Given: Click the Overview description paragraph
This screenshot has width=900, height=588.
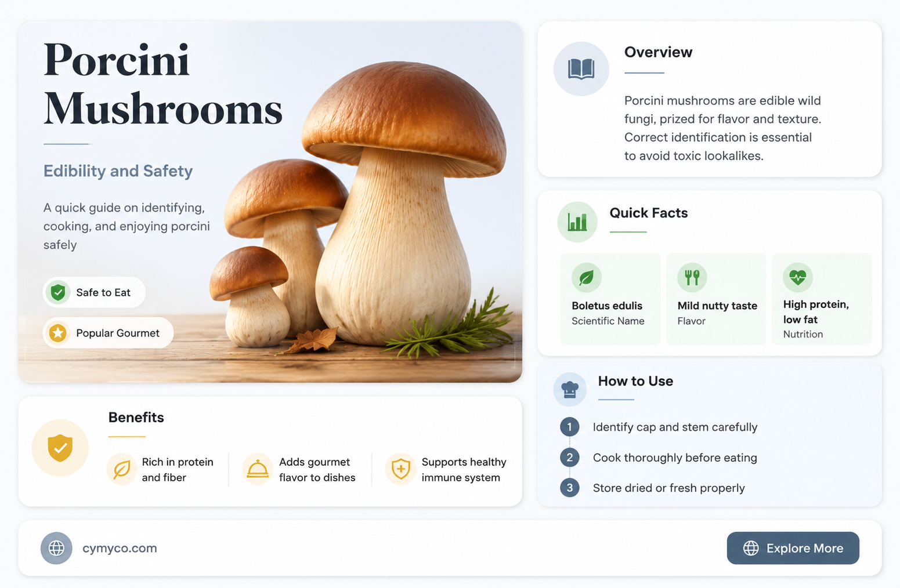Looking at the screenshot, I should click(722, 128).
